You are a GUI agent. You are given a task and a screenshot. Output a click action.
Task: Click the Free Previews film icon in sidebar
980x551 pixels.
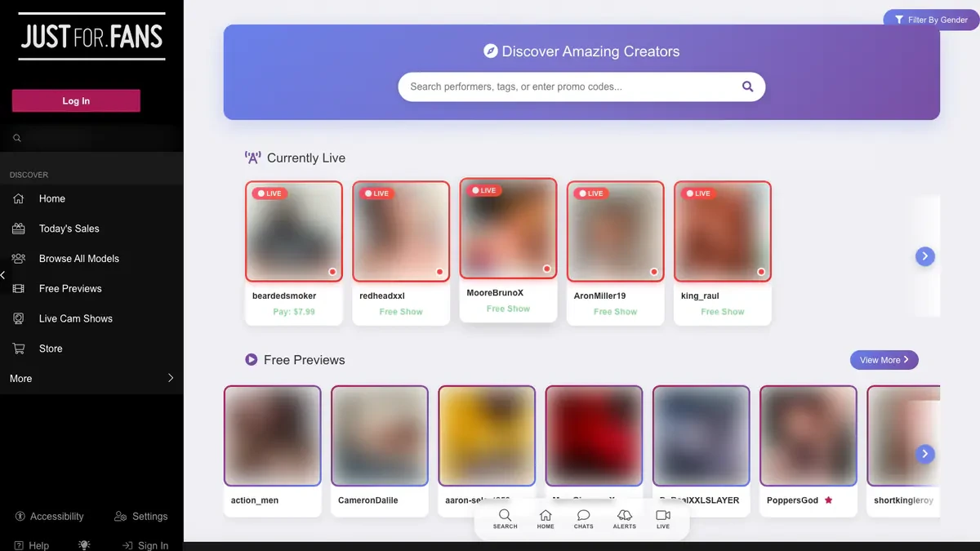(19, 289)
